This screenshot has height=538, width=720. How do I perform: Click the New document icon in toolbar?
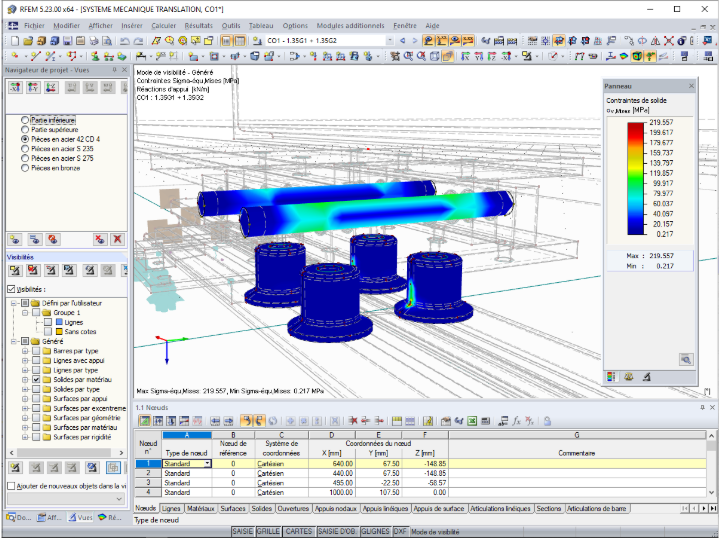tap(15, 41)
